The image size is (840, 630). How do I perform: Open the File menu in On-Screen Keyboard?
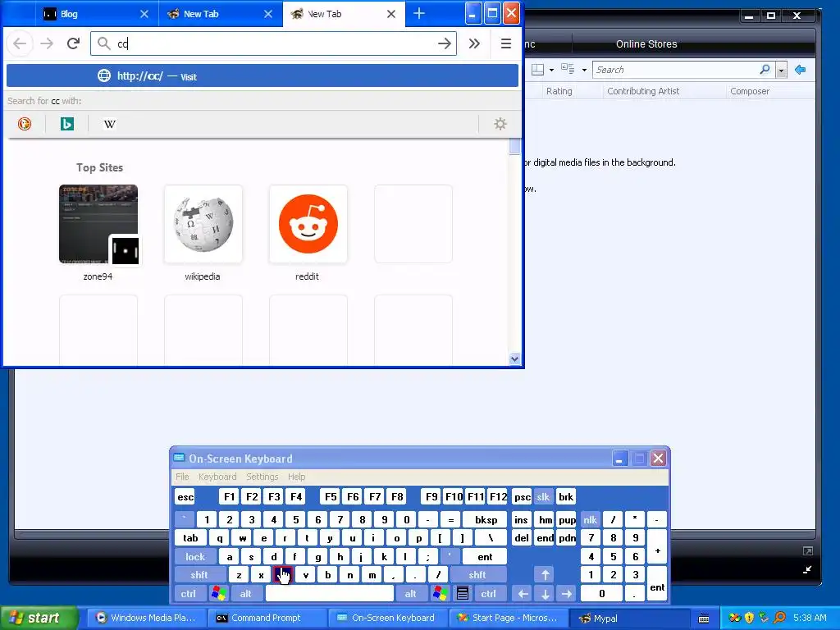[182, 477]
